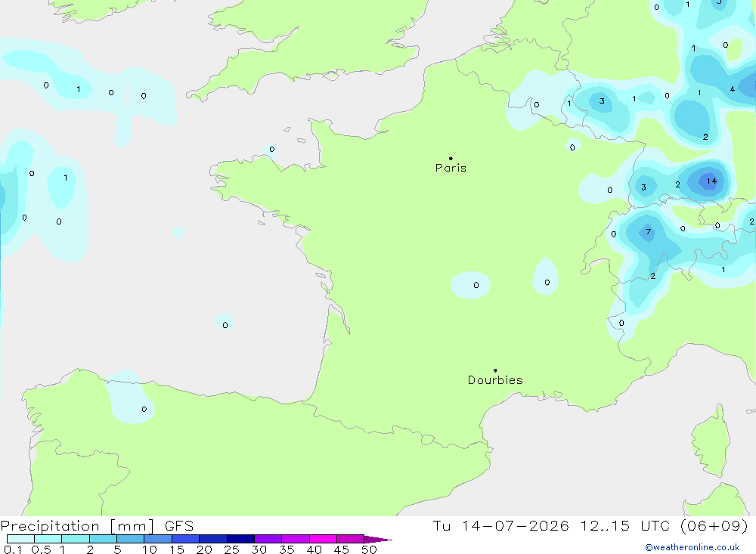This screenshot has height=554, width=756.
Task: Pick the 25–30 mm legend swatch
Action: [x=240, y=539]
